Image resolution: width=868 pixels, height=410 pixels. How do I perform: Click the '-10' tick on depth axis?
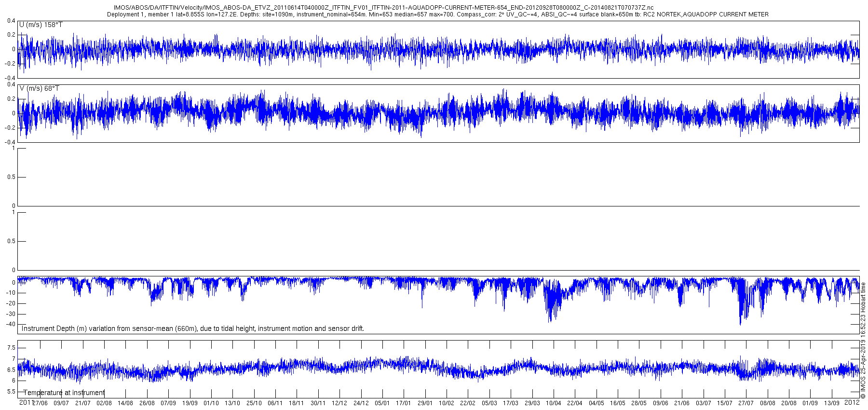11,293
